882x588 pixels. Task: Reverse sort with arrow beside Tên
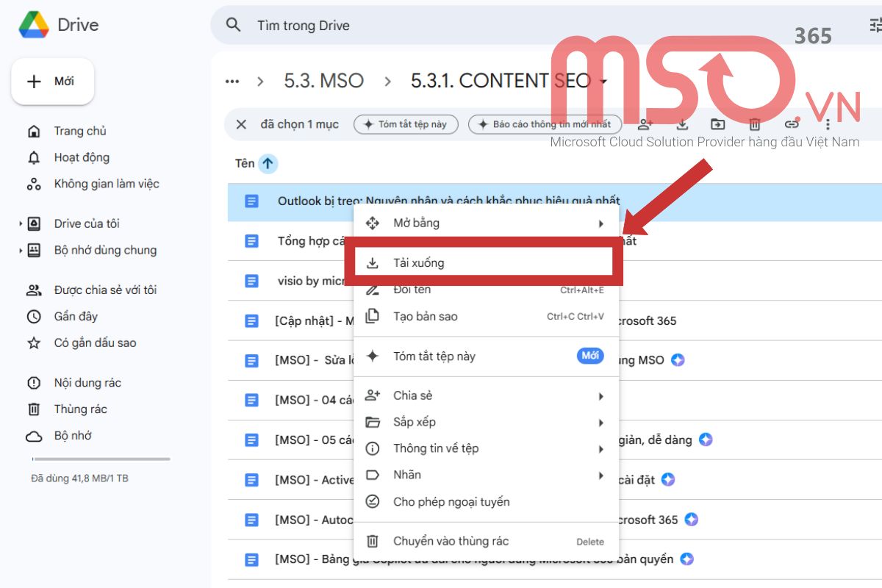tap(268, 163)
